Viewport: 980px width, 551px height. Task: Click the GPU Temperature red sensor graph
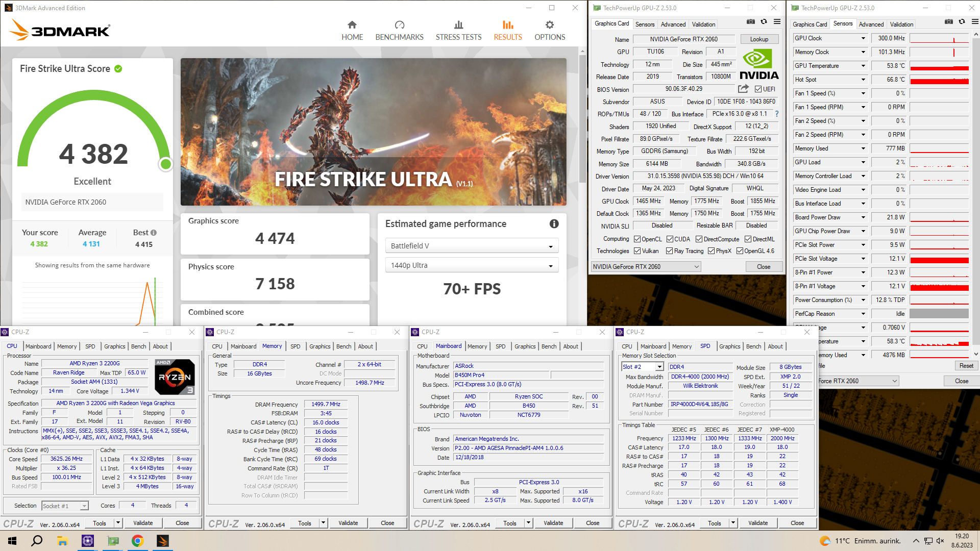tap(939, 66)
